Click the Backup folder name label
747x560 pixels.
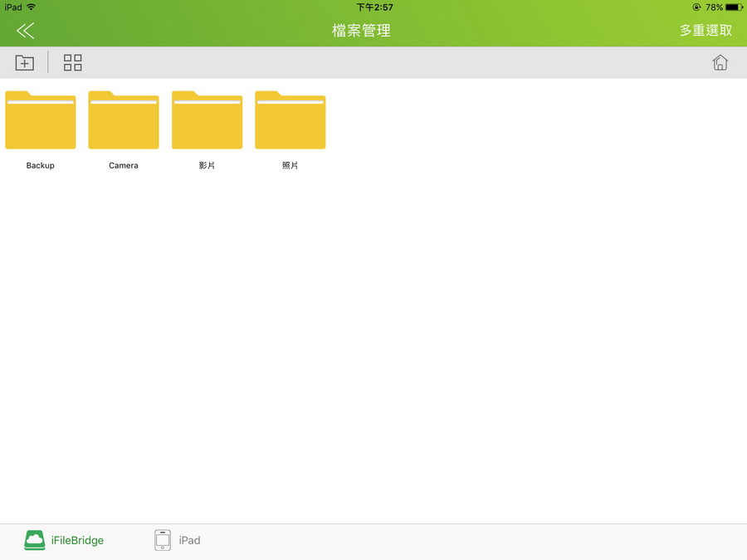[41, 165]
